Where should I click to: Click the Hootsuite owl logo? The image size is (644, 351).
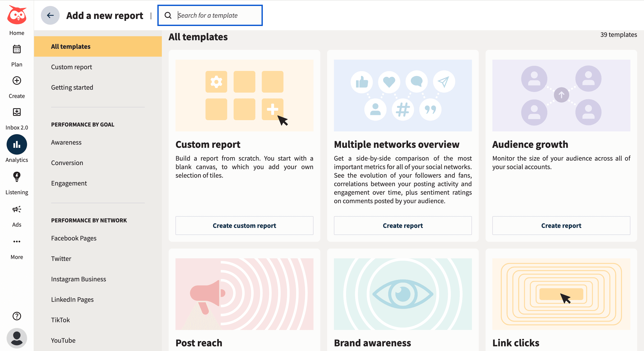(17, 15)
